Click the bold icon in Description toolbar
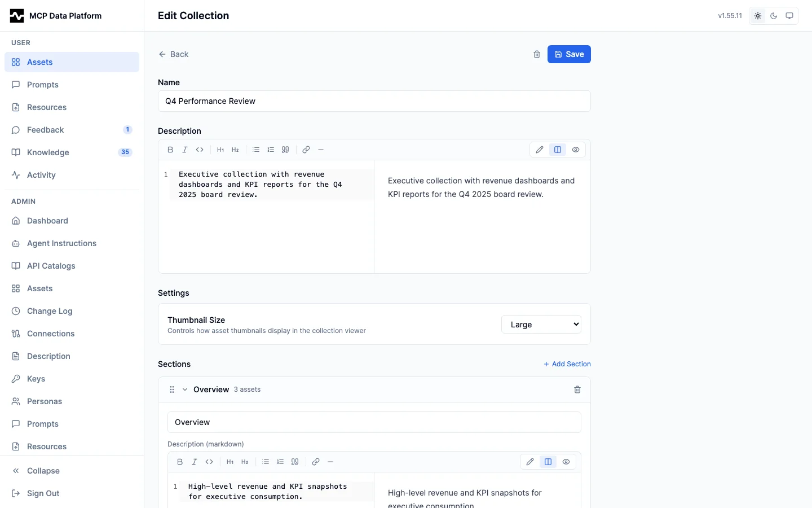This screenshot has width=812, height=508. pyautogui.click(x=170, y=150)
